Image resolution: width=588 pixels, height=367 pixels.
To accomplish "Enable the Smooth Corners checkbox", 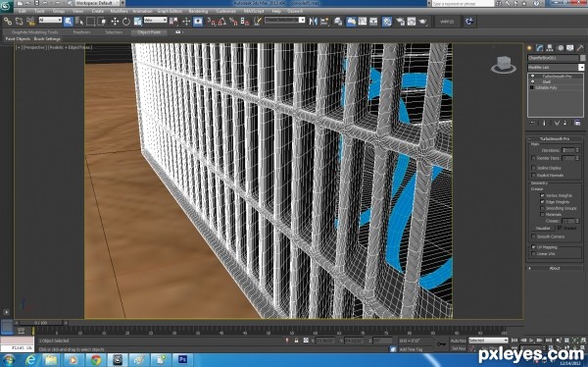I will tap(534, 236).
